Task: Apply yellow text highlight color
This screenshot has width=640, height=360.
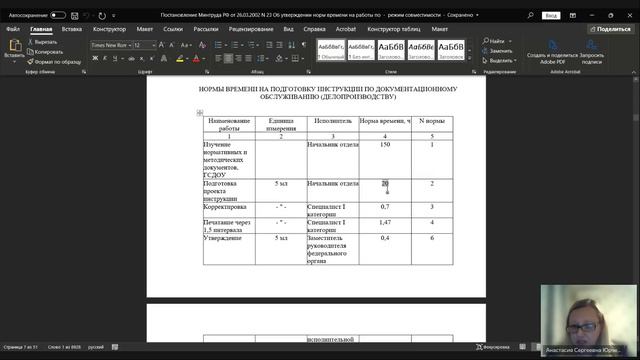Action: [x=180, y=59]
